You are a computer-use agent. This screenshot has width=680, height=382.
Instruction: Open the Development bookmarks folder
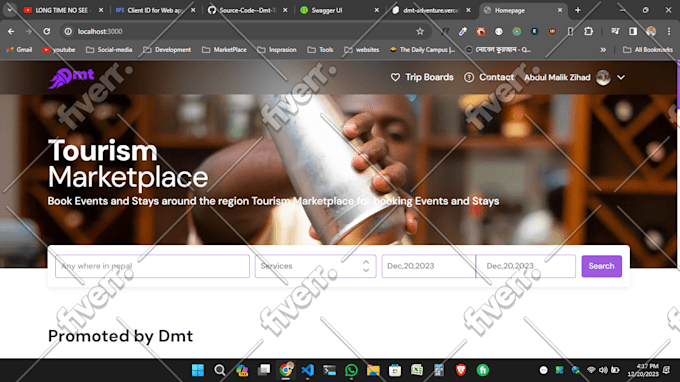pyautogui.click(x=167, y=50)
